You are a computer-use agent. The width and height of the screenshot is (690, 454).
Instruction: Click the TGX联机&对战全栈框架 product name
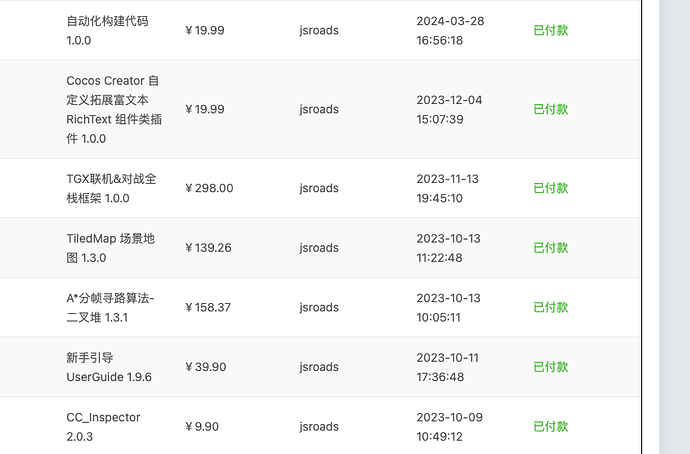(111, 188)
